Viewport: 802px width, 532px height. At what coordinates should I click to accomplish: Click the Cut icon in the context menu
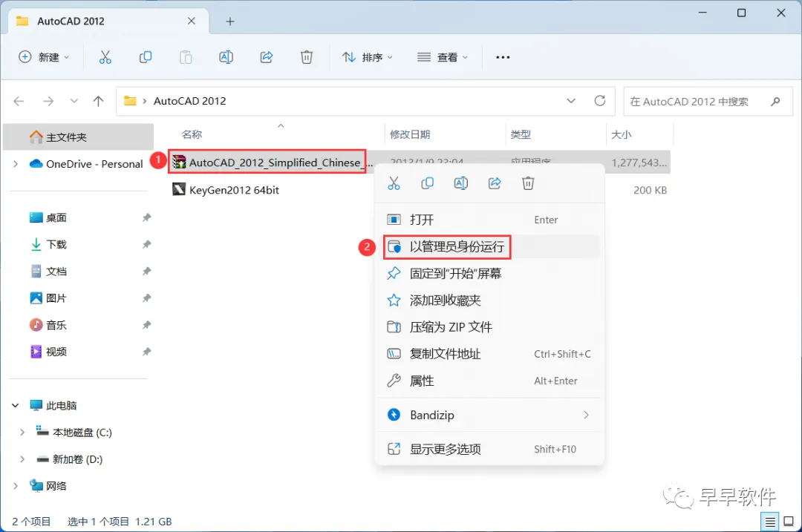pyautogui.click(x=394, y=183)
